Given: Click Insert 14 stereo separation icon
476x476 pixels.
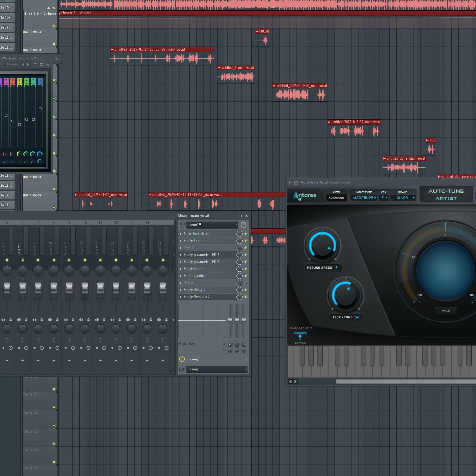Looking at the screenshot, I should [143, 320].
